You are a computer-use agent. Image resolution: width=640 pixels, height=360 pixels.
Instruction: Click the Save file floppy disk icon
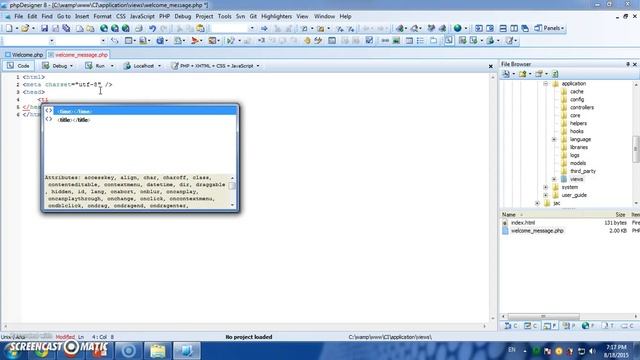tap(44, 28)
